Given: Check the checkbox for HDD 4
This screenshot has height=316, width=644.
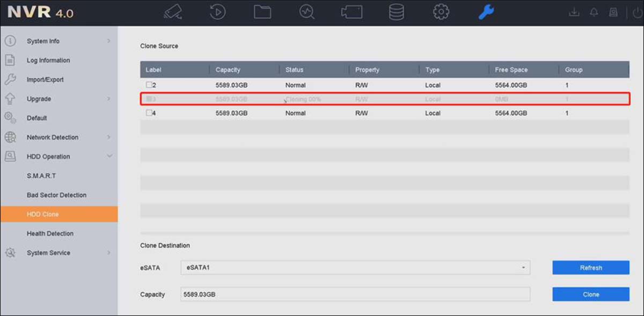Looking at the screenshot, I should [149, 113].
